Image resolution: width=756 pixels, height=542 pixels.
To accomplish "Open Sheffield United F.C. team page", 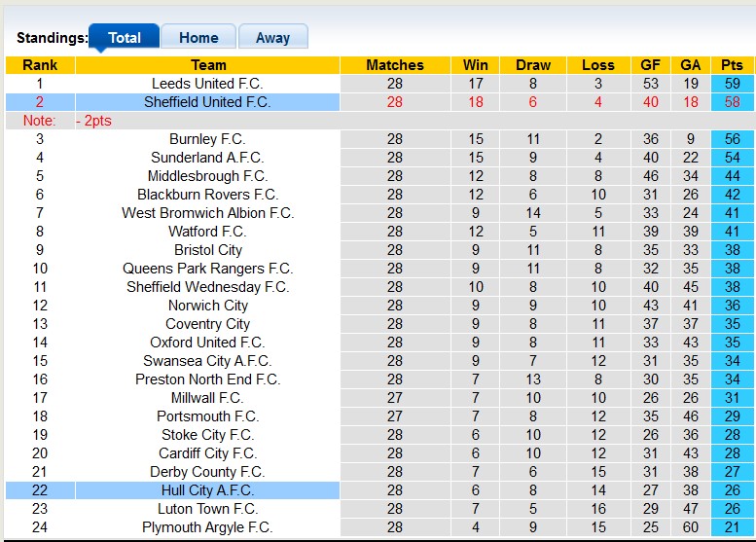I will point(207,102).
